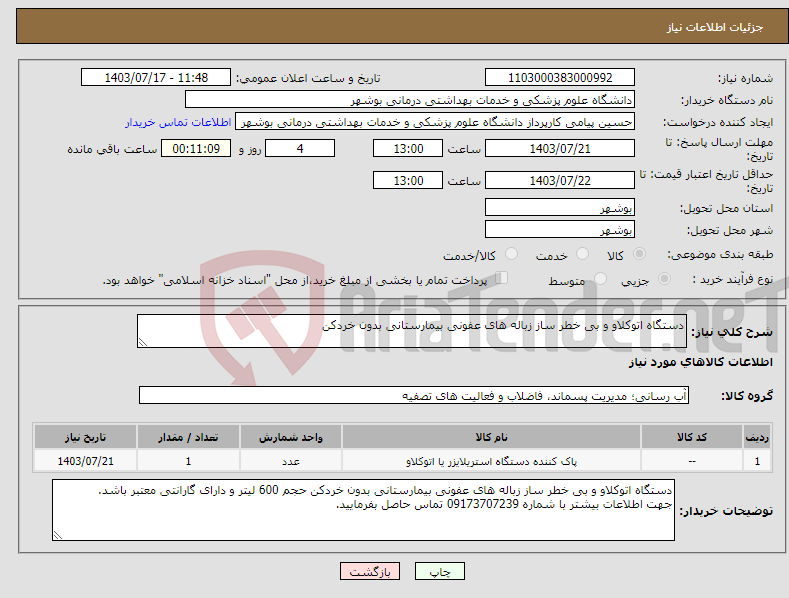Image resolution: width=789 pixels, height=598 pixels.
Task: Click the unit cell عدد
Action: coord(291,461)
